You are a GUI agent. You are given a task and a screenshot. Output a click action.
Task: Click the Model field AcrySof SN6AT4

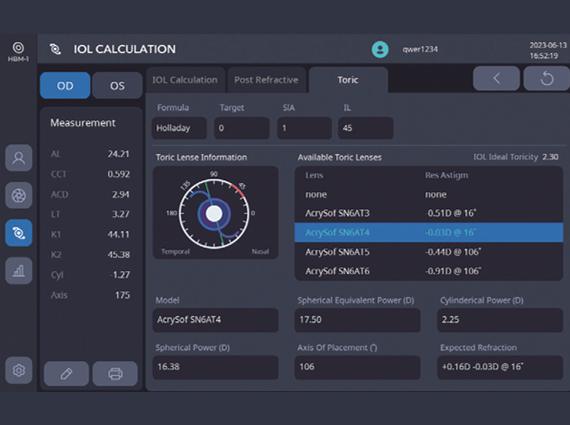(216, 320)
